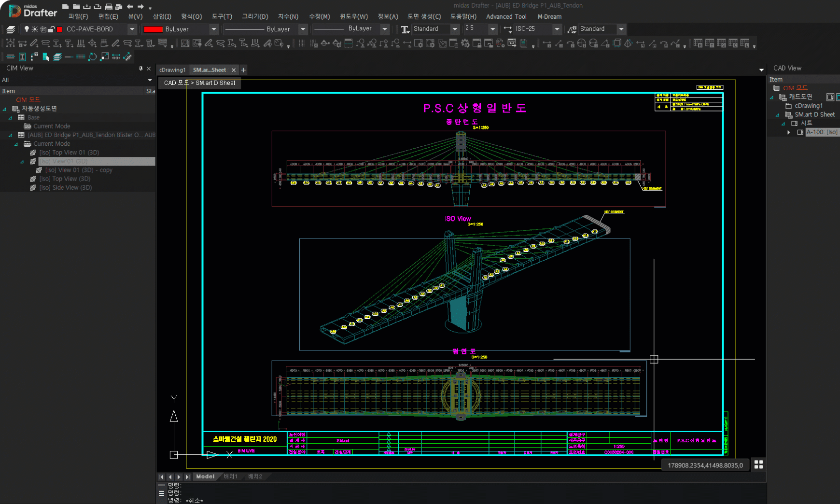Click the Print icon in quick access

108,7
